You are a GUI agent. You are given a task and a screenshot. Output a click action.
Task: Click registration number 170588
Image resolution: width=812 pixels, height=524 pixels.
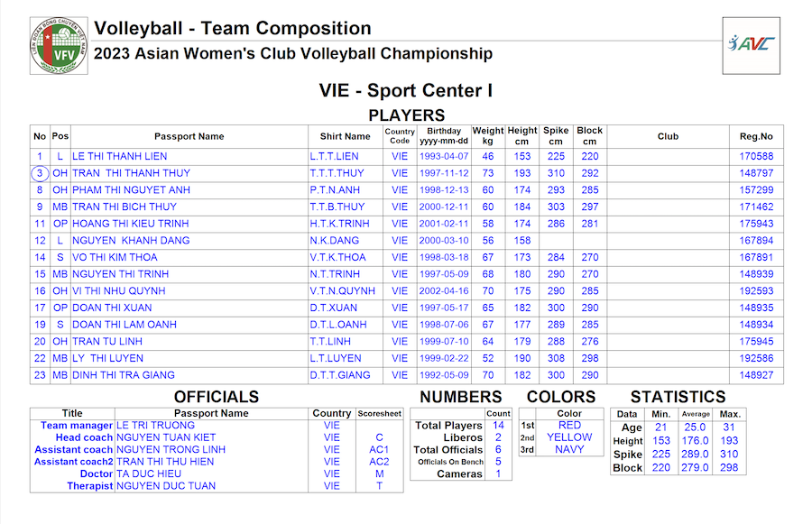click(756, 156)
